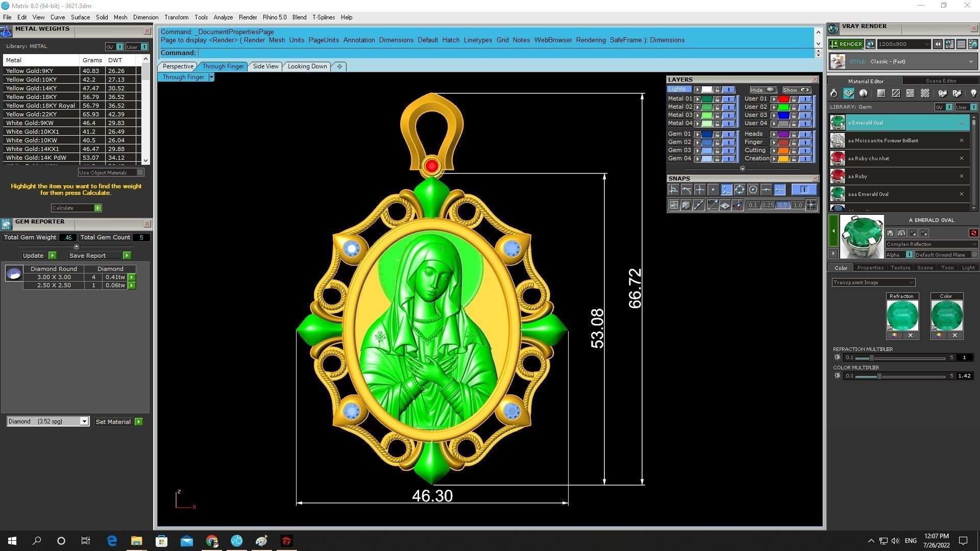The height and width of the screenshot is (551, 980).
Task: Click the rewind arrows icon in VRay Render
Action: tap(938, 44)
